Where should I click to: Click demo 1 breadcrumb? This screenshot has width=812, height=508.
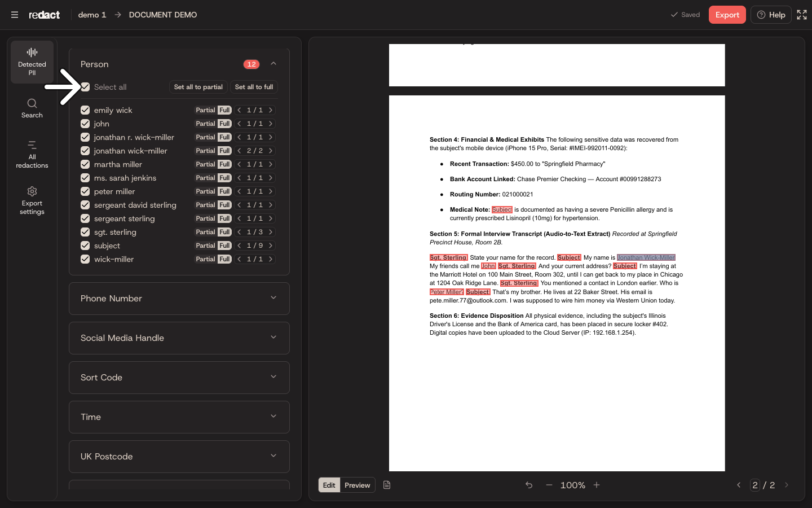[x=92, y=15]
